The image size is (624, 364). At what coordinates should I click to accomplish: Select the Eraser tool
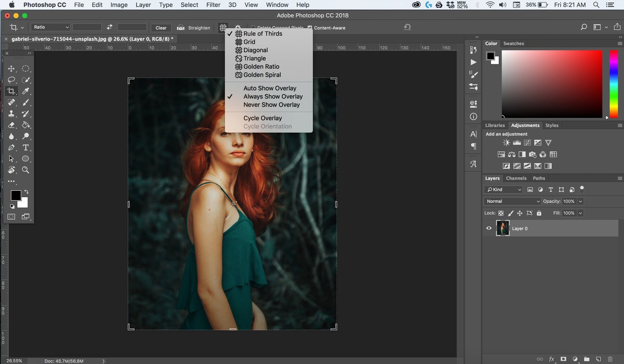click(x=11, y=125)
